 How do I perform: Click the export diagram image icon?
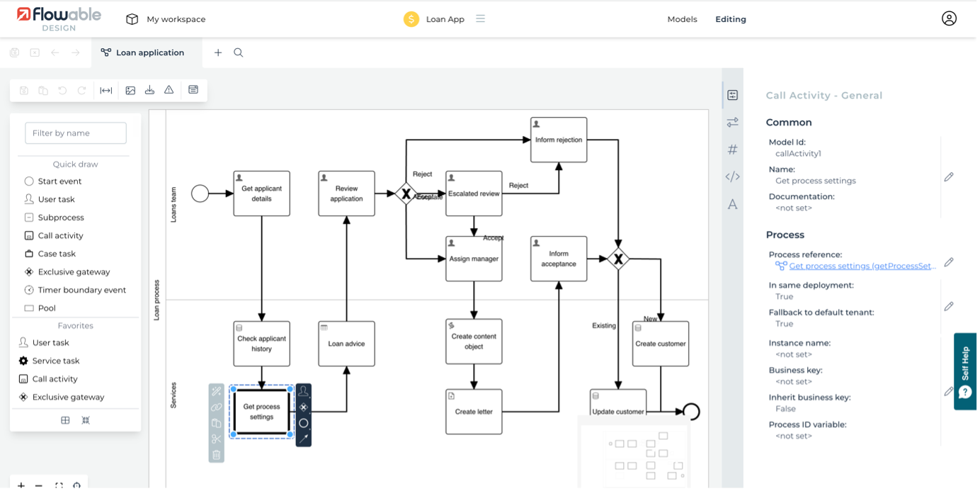click(x=130, y=90)
